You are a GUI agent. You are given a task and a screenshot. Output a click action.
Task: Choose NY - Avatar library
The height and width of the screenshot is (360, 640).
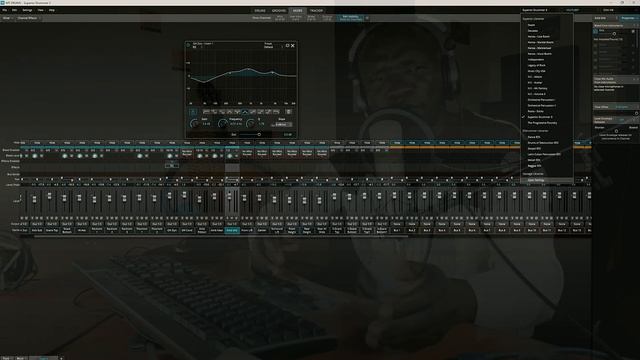535,82
